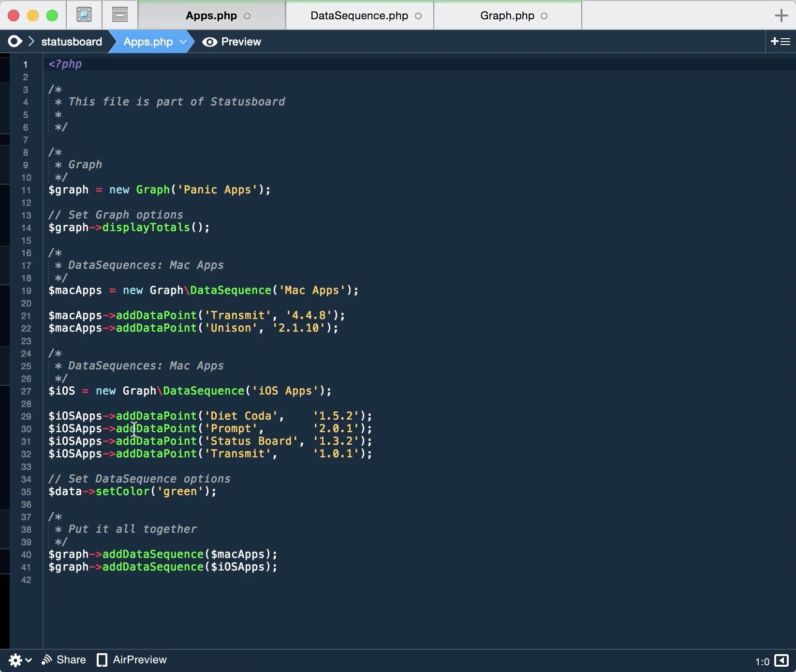796x672 pixels.
Task: Click the <?php opening tag
Action: tap(65, 64)
